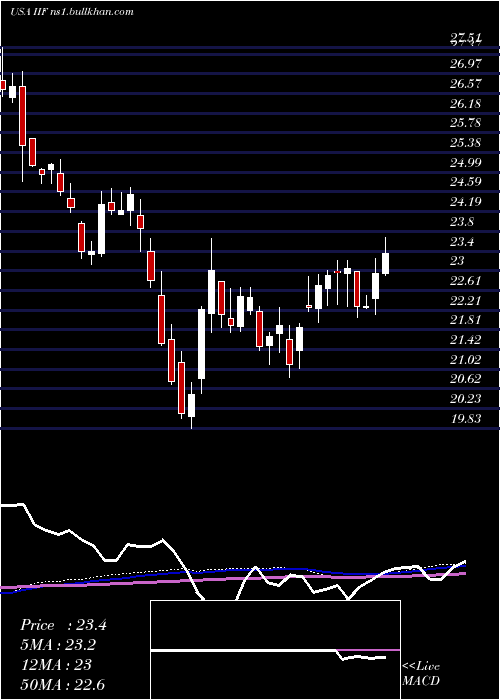The width and height of the screenshot is (500, 700).
Task: Click the 24.59 price axis label
Action: click(x=466, y=182)
